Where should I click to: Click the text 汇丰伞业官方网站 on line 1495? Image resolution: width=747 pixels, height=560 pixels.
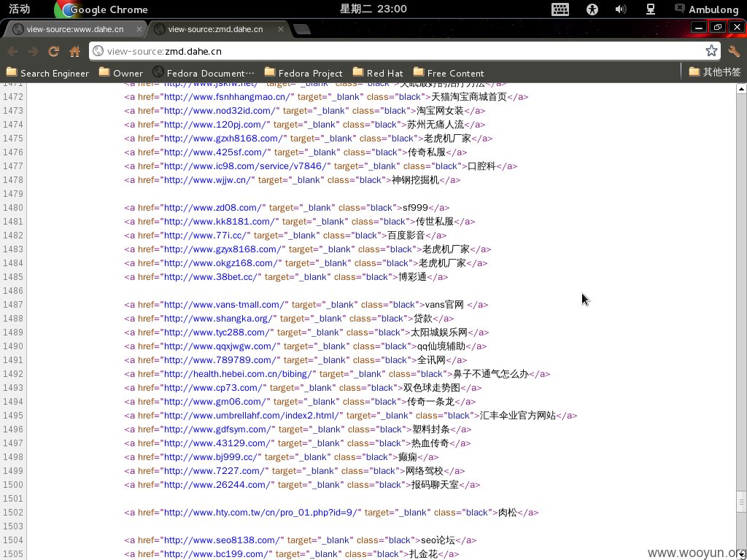pos(518,415)
